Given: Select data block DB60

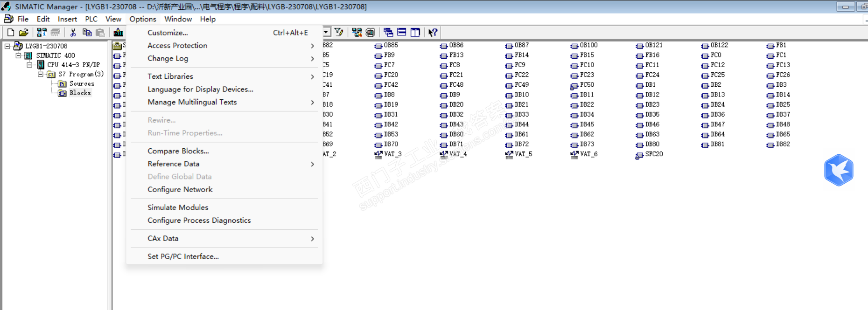Looking at the screenshot, I should click(452, 134).
